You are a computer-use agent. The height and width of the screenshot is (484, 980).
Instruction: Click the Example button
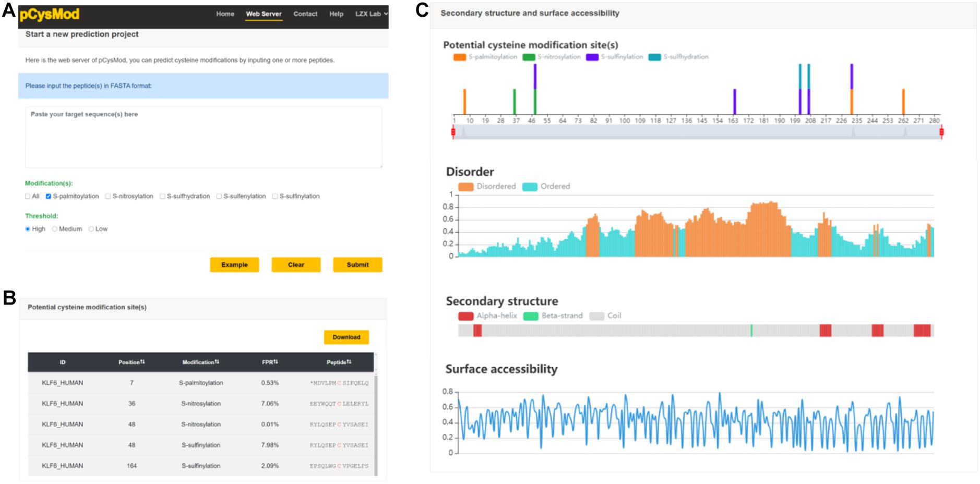coord(234,264)
